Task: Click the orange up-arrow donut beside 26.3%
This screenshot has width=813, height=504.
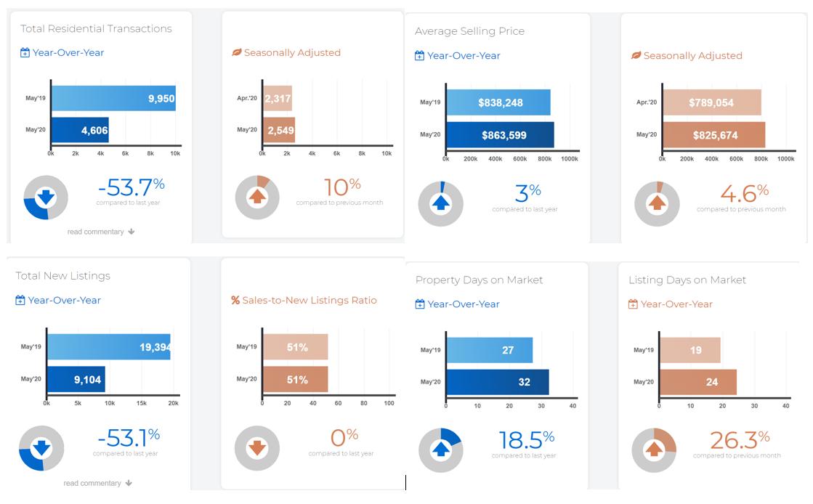Action: [x=654, y=450]
